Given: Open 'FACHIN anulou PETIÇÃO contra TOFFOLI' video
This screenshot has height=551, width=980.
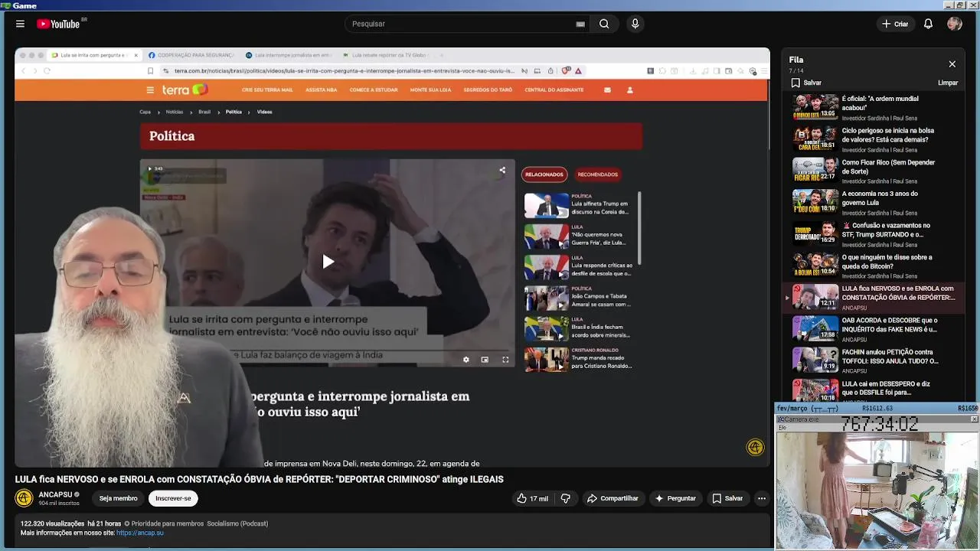Looking at the screenshot, I should [x=873, y=360].
